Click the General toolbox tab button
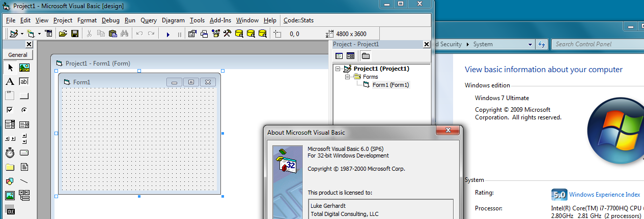 pos(18,55)
